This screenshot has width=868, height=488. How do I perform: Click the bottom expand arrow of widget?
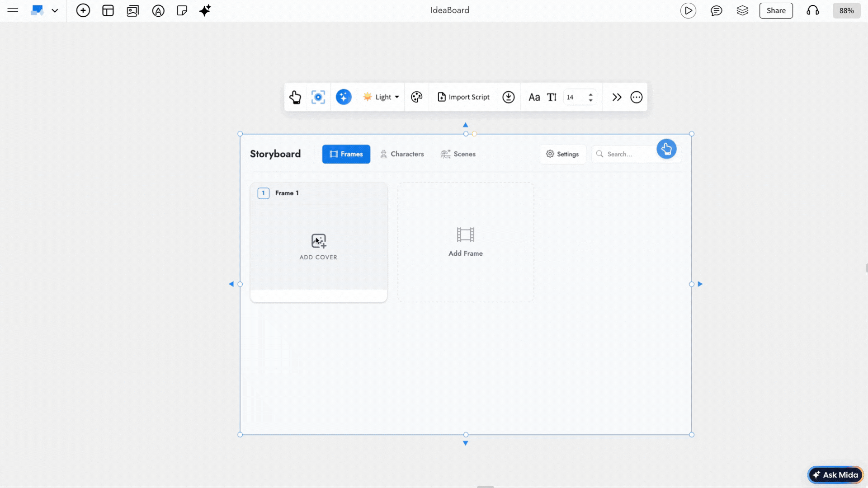[465, 443]
